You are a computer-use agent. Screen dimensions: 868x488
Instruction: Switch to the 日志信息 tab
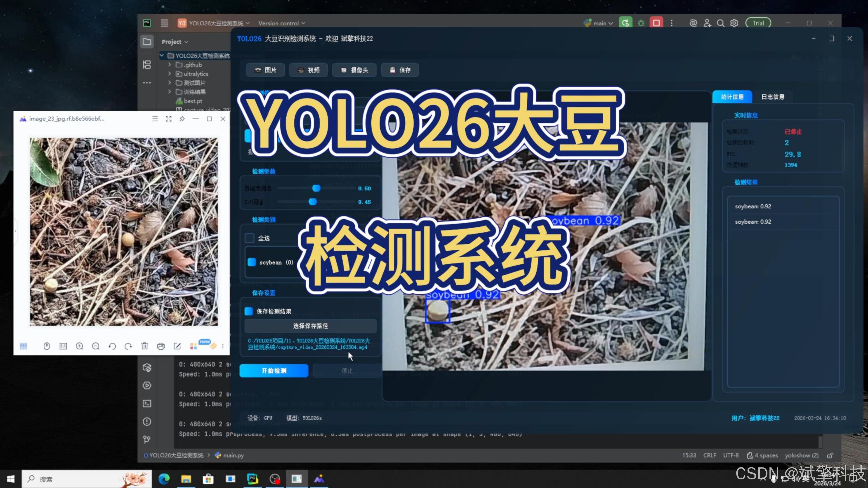tap(773, 97)
